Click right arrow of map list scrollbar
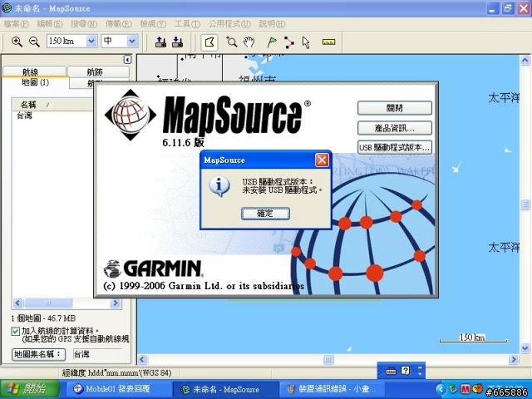This screenshot has width=532, height=399. (x=116, y=303)
